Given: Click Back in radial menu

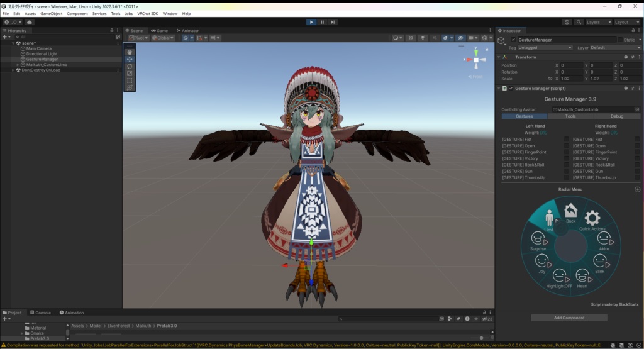Looking at the screenshot, I should pos(570,214).
